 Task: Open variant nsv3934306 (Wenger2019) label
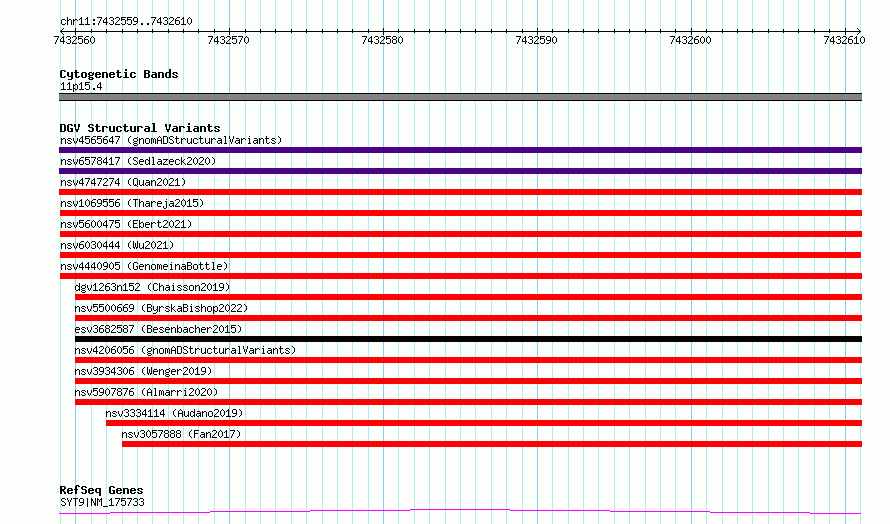(143, 371)
